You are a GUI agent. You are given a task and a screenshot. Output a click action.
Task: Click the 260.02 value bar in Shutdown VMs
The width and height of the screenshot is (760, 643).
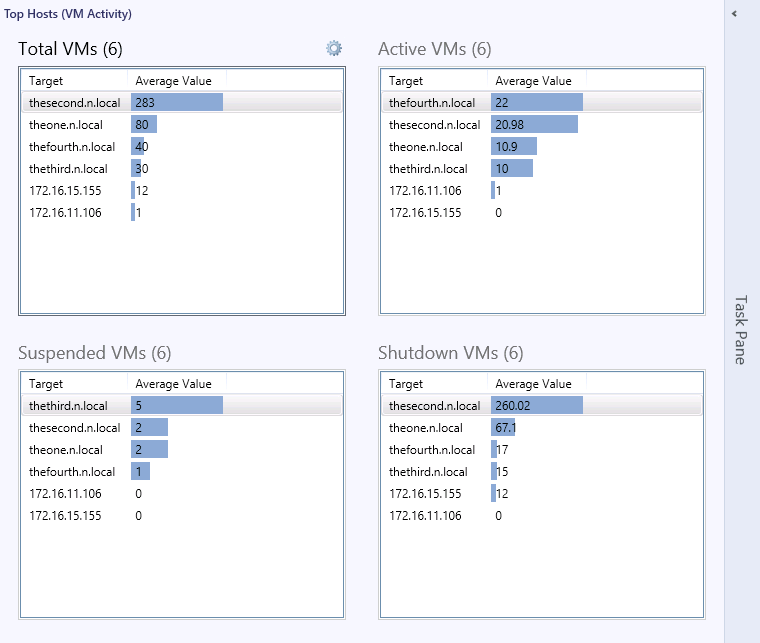[x=537, y=406]
